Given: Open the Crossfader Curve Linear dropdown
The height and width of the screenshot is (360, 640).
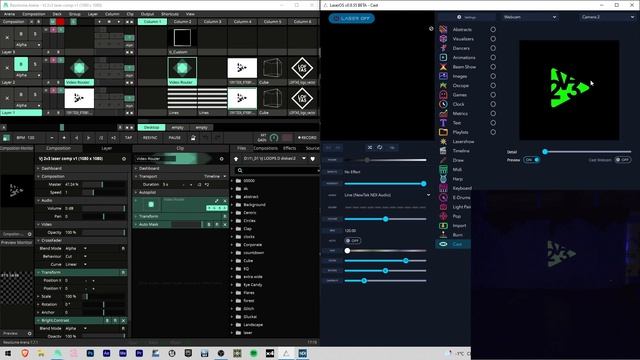Looking at the screenshot, I should coord(76,264).
